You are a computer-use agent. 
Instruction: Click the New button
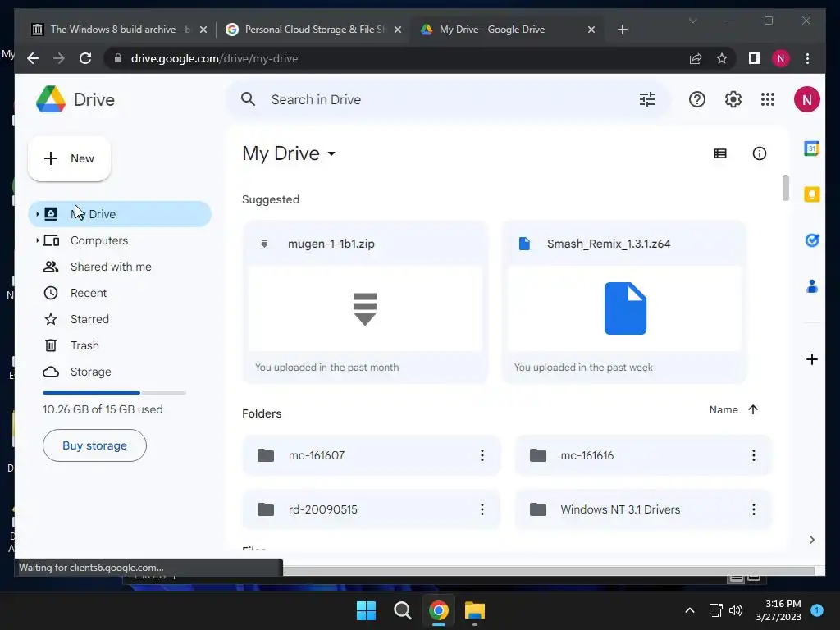(69, 158)
